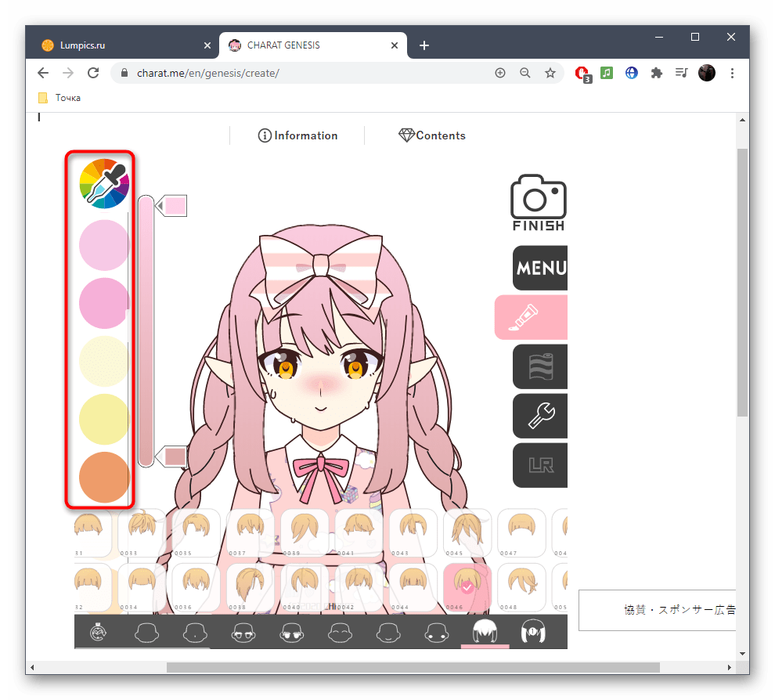
Task: Click the top gradient slider handle
Action: tap(171, 206)
